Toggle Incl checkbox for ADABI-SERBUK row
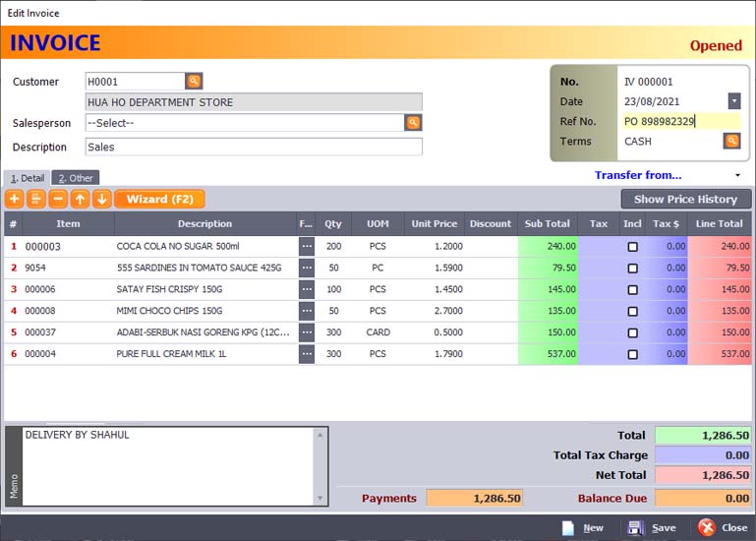Screen dimensions: 756x541 click(632, 333)
